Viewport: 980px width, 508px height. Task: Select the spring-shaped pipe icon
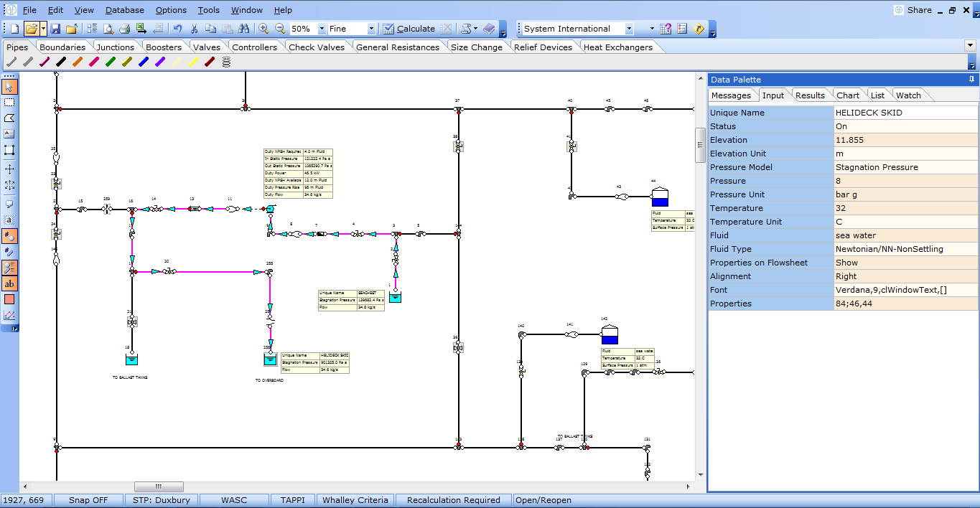[x=226, y=62]
